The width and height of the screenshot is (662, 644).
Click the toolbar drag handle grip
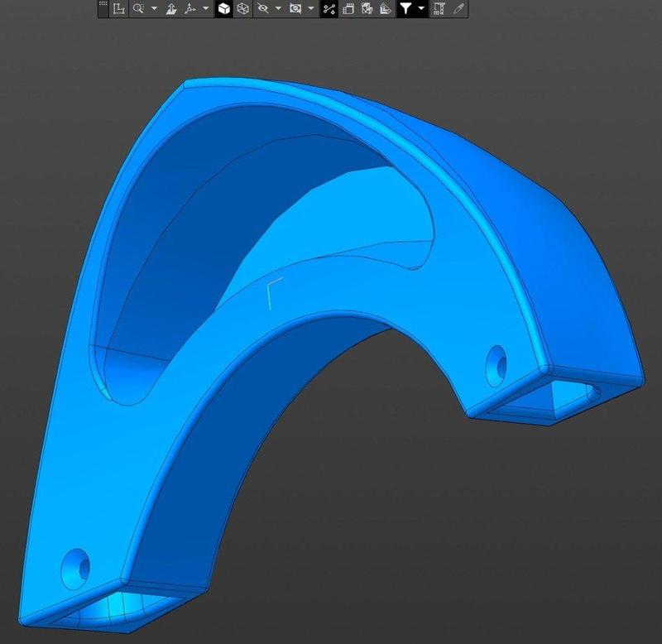[x=103, y=8]
